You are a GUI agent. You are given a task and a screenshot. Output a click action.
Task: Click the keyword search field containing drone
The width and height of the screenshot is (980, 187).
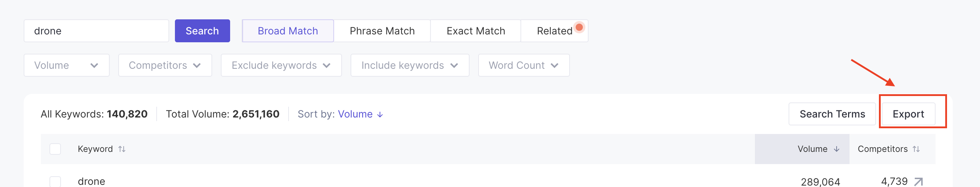tap(96, 31)
